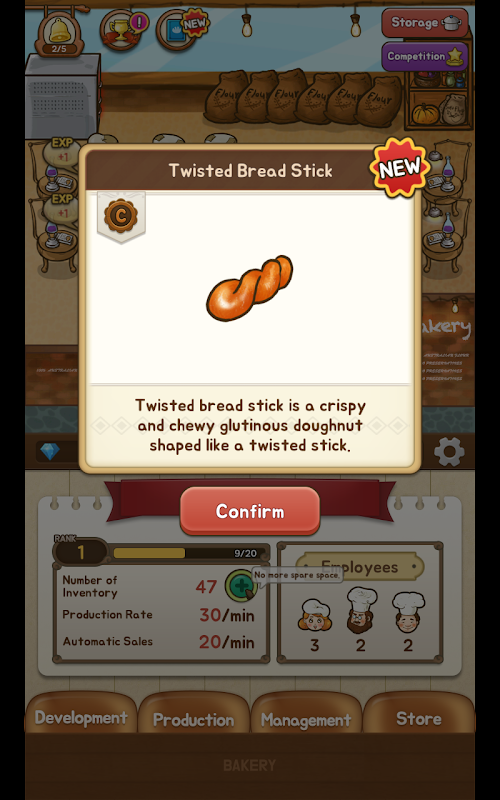Tap the blue diamond currency icon

click(x=50, y=452)
